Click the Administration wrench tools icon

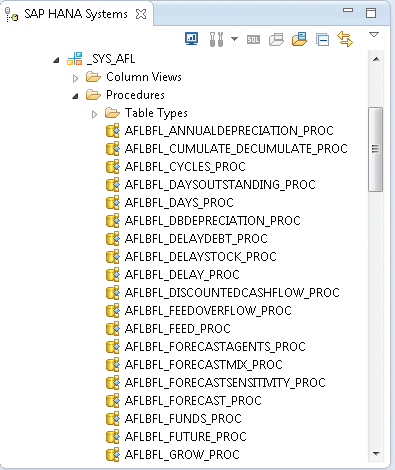(x=216, y=39)
